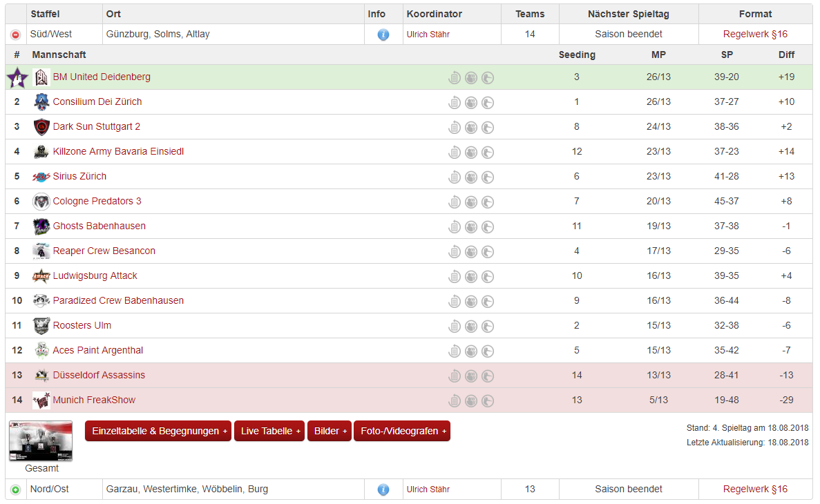Click the Gesamt trophy thumbnail image
The height and width of the screenshot is (504, 820).
coord(41,440)
